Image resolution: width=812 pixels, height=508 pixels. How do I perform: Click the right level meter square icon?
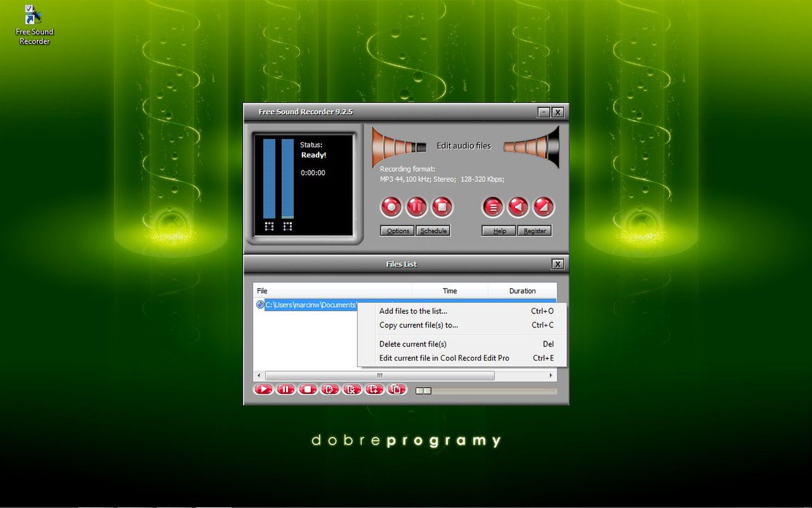(287, 226)
